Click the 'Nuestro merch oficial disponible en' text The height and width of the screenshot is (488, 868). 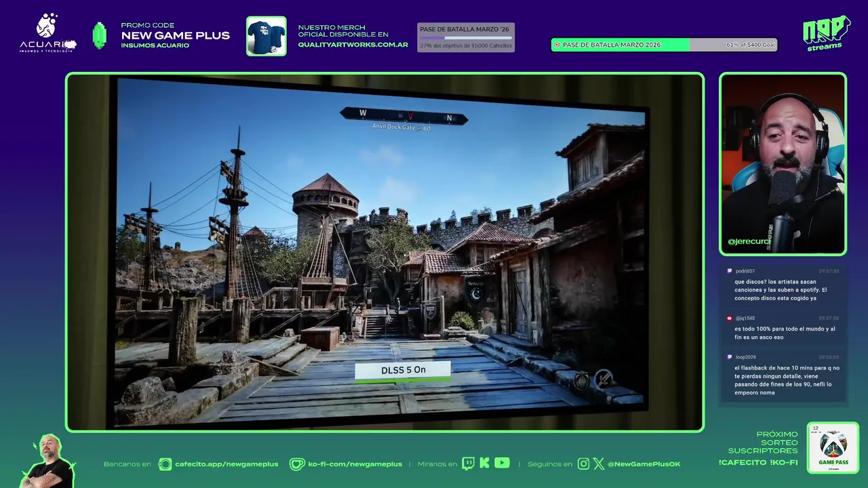coord(343,30)
